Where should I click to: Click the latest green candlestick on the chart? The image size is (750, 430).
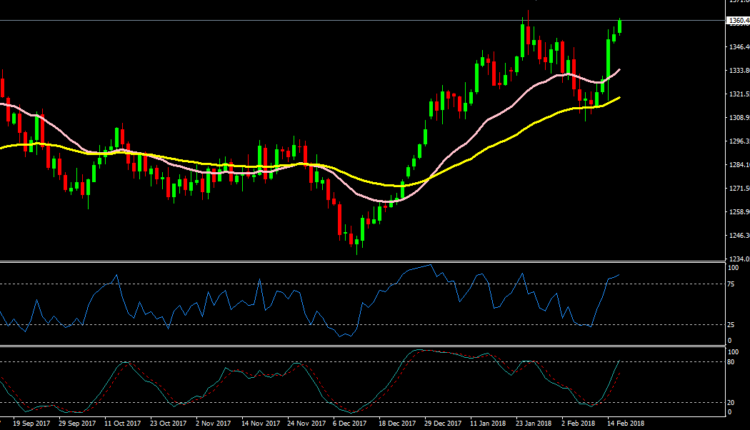[620, 26]
